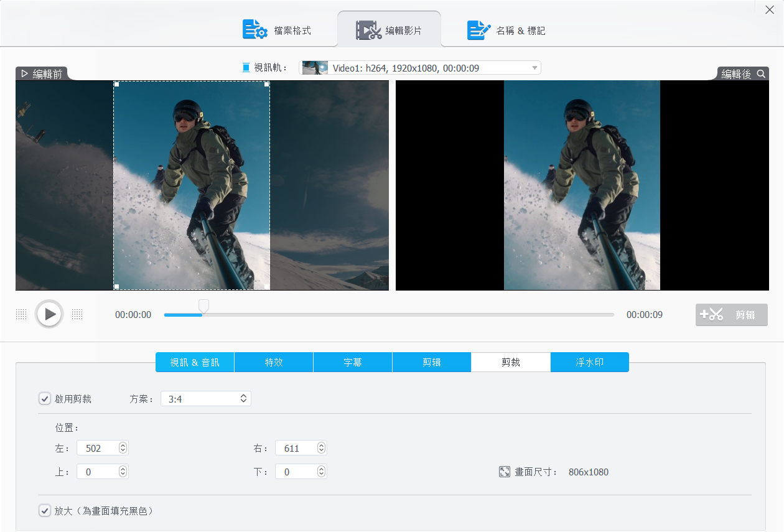Viewport: 784px width, 532px height.
Task: Click the top-right crop handle
Action: coord(268,83)
